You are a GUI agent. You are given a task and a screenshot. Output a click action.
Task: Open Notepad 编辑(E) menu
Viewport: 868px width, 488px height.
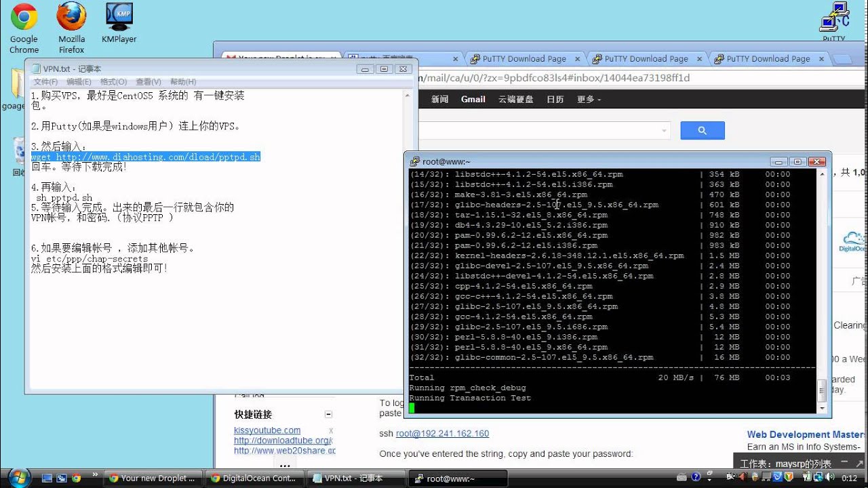[79, 82]
